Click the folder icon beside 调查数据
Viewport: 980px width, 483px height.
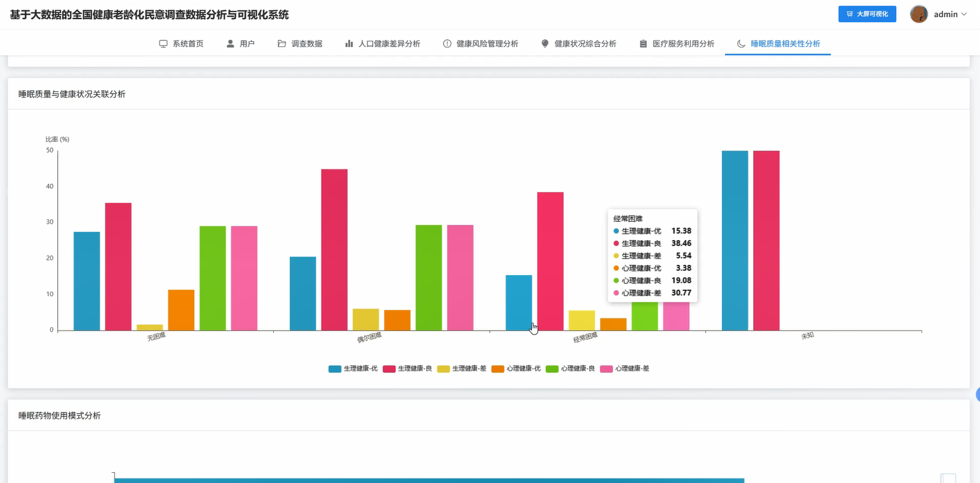[282, 44]
